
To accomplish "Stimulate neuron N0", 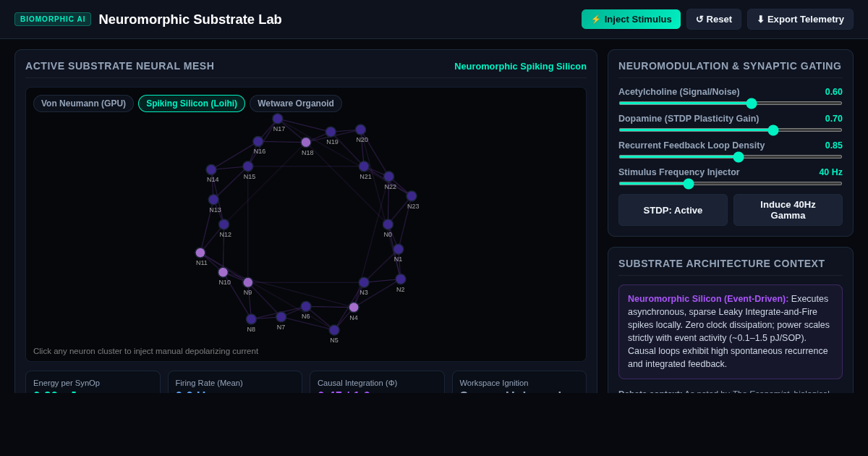I will [x=388, y=224].
